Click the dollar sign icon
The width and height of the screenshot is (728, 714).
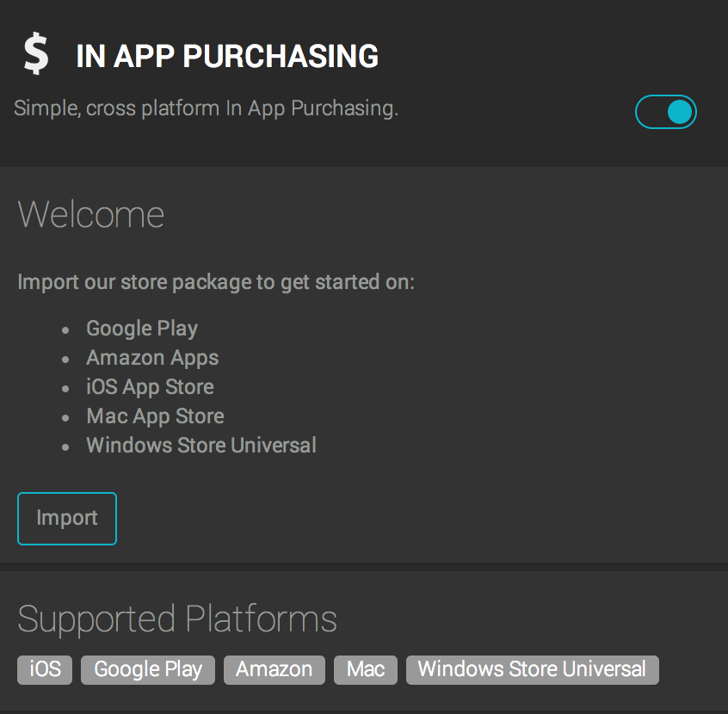click(36, 54)
